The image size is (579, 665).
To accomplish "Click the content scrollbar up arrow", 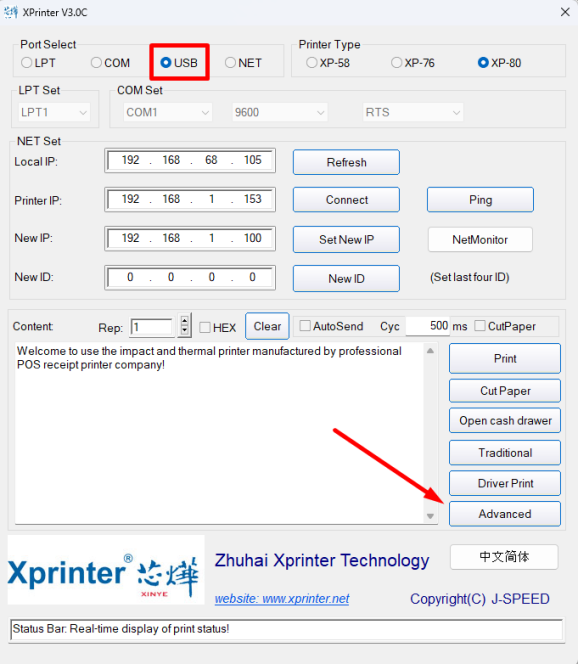I will coord(430,350).
